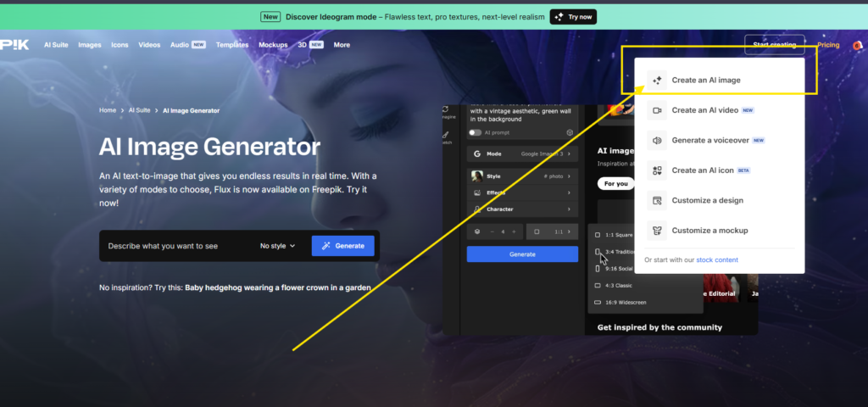Viewport: 868px width, 407px height.
Task: Open the Mockups nav menu
Action: coord(274,45)
